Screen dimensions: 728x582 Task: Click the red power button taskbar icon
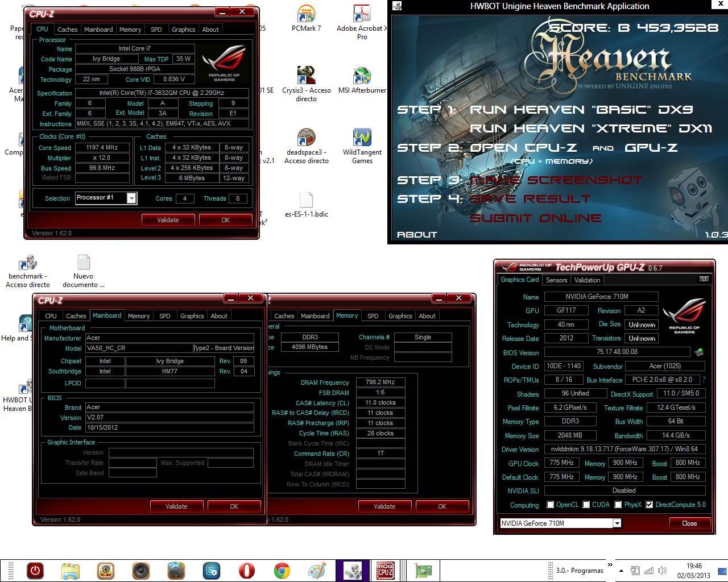click(35, 571)
